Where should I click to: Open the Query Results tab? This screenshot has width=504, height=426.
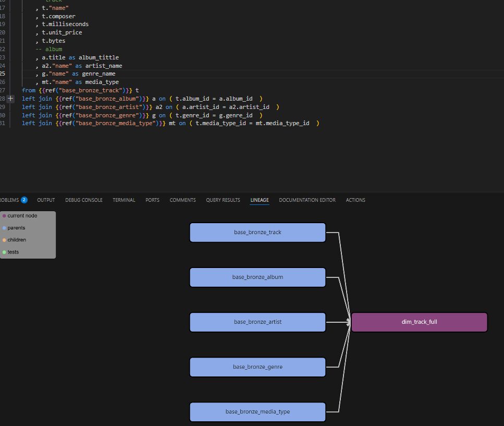(x=223, y=200)
